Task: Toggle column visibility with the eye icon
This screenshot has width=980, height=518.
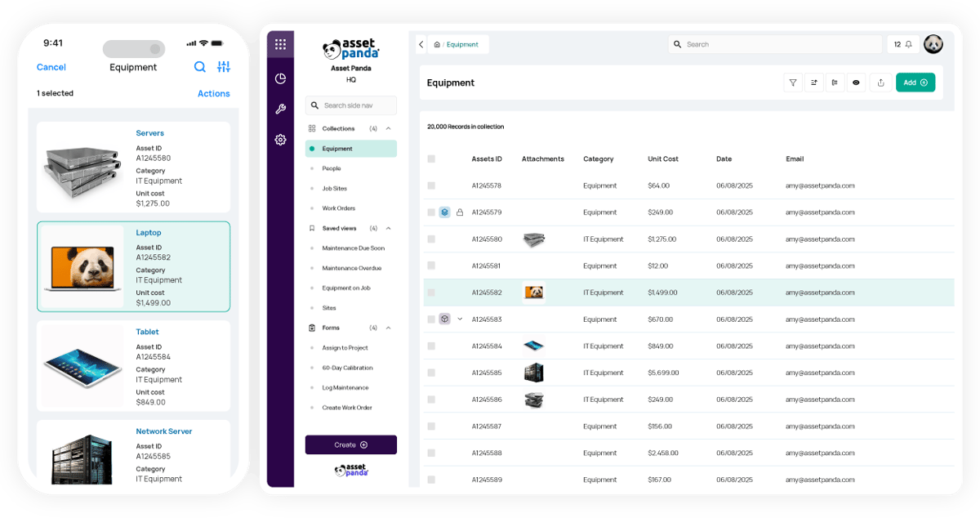Action: pyautogui.click(x=856, y=83)
